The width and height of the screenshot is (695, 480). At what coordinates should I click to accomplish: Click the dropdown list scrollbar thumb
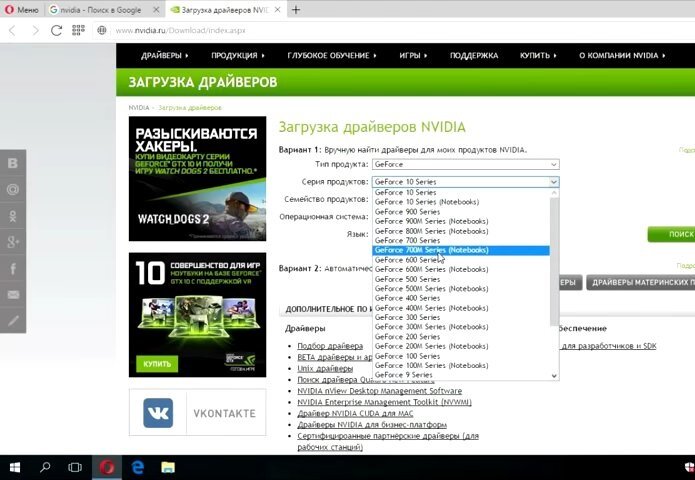point(554,261)
